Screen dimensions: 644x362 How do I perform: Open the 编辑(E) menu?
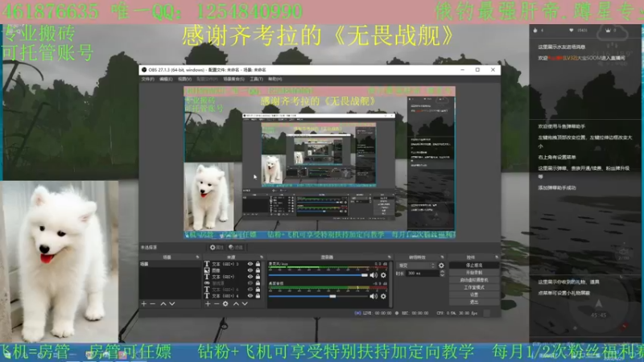(166, 79)
